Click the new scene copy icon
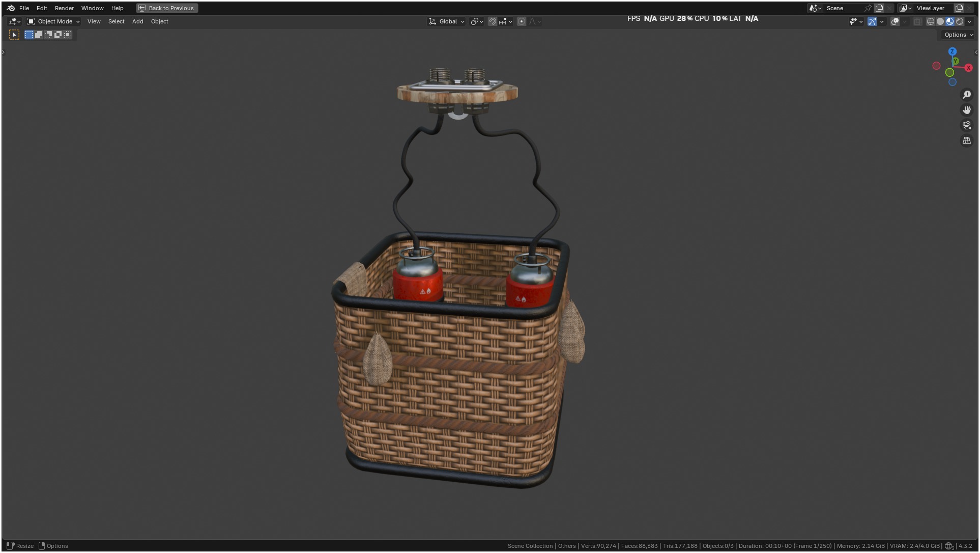The image size is (980, 553). click(879, 8)
